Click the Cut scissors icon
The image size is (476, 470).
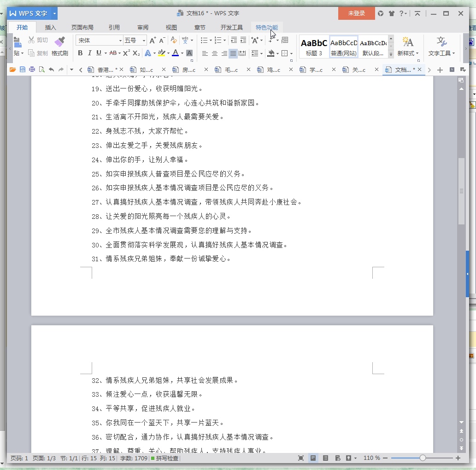coord(31,40)
